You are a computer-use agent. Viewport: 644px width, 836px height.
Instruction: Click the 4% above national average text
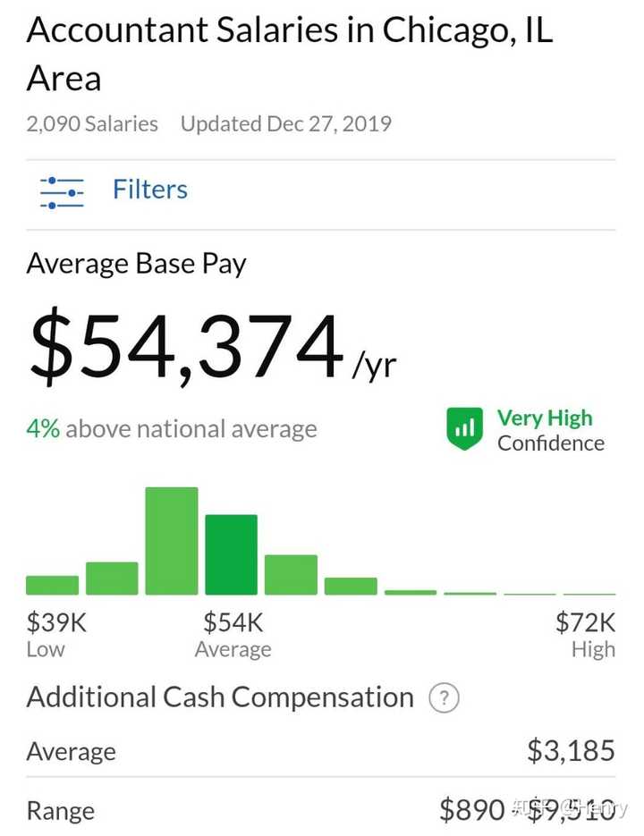pyautogui.click(x=172, y=428)
